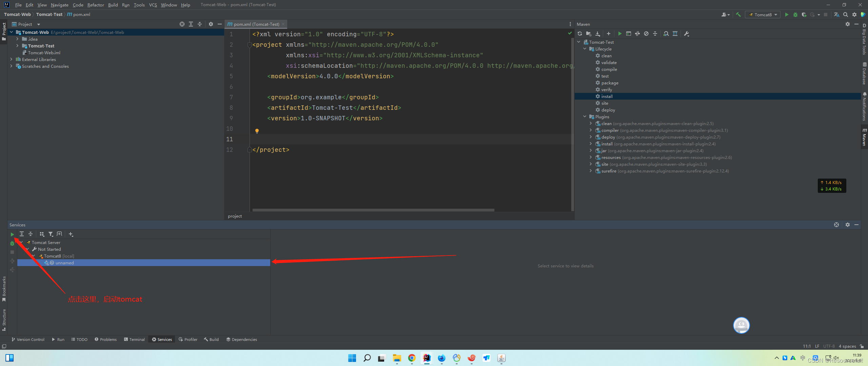
Task: Open the Group By option in Services
Action: click(42, 234)
